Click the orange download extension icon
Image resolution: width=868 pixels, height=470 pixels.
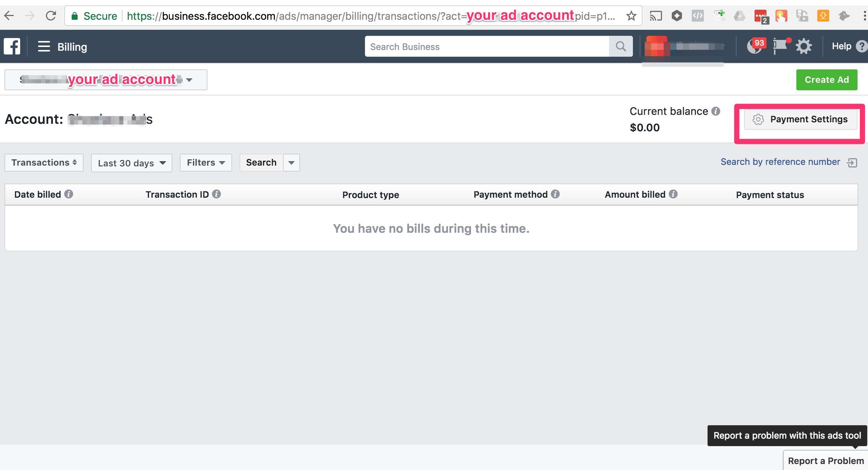click(823, 16)
